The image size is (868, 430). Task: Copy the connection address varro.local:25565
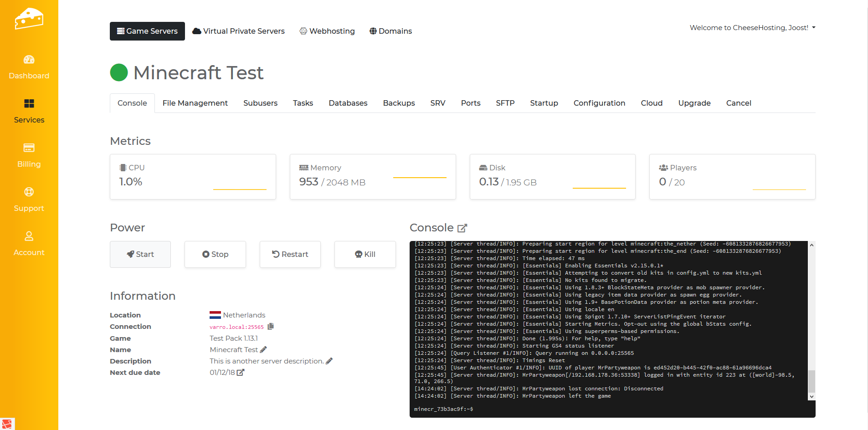pos(271,327)
